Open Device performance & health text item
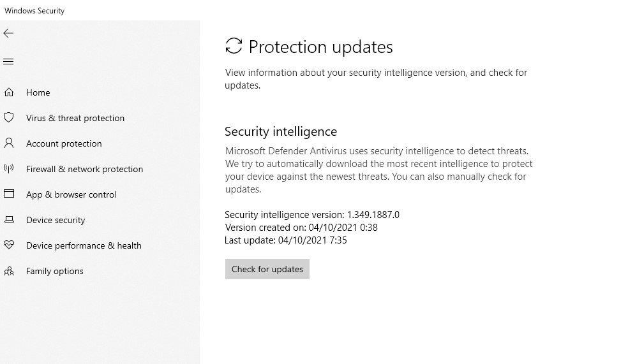 click(x=84, y=245)
